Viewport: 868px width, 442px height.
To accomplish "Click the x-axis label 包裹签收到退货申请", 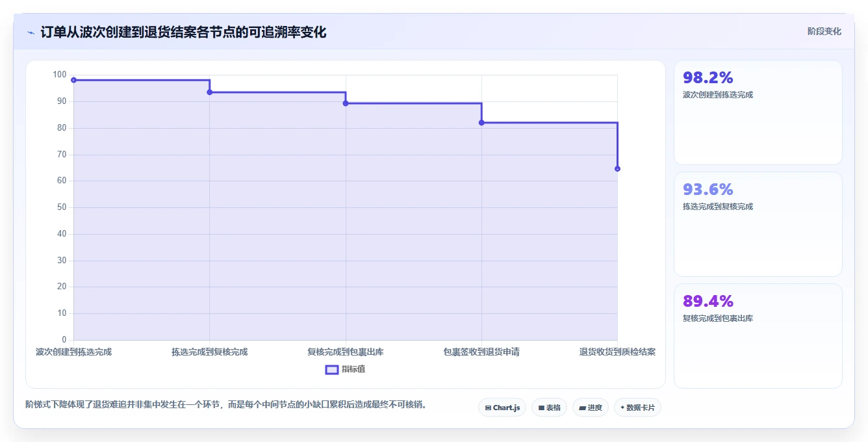I will (x=481, y=352).
